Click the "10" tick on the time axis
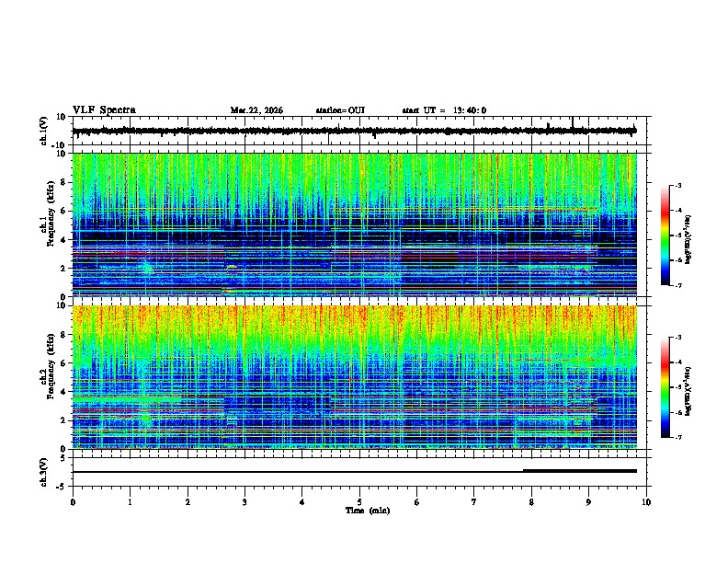Screen dimensions: 728x563 coord(646,502)
